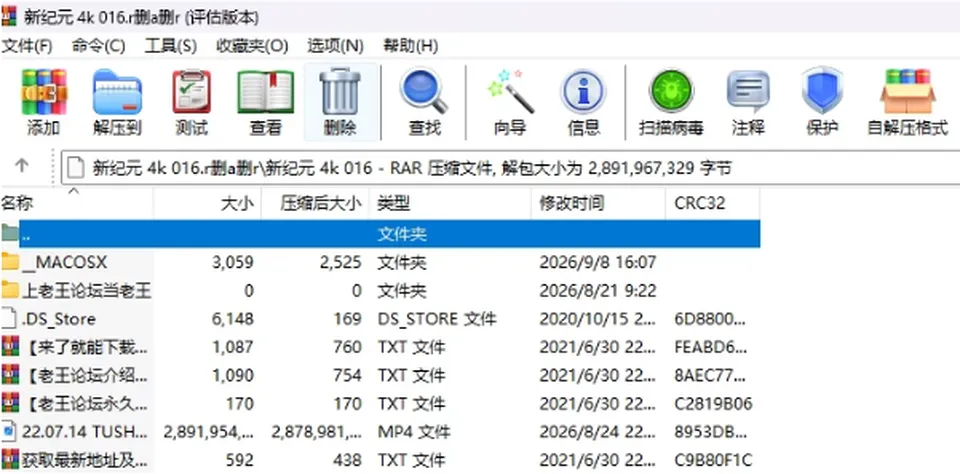The image size is (960, 474).
Task: Click the 【老王论坛永久 TXT file icon
Action: point(10,403)
